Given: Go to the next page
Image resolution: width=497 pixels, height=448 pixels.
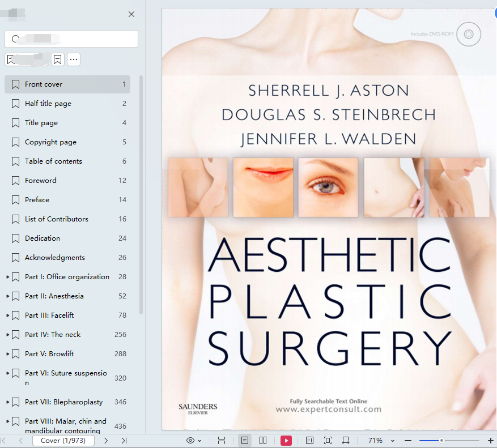Looking at the screenshot, I should point(106,441).
